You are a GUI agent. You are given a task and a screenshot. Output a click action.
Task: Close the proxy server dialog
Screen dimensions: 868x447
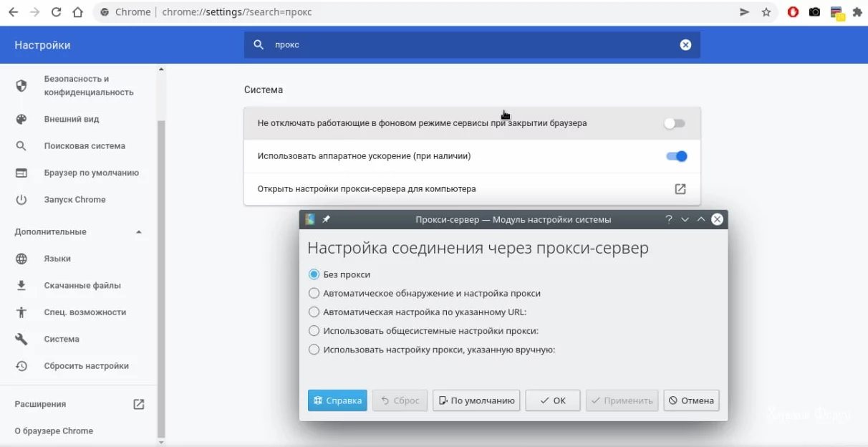click(717, 219)
